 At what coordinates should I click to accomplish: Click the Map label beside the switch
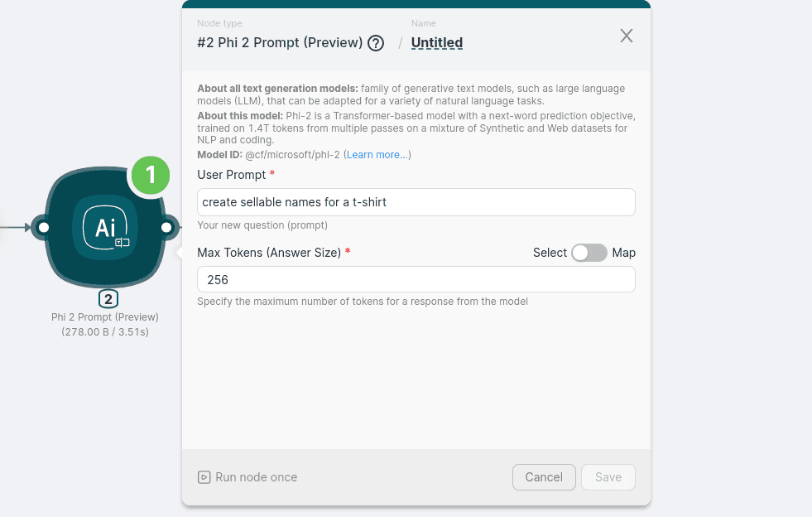pos(624,253)
